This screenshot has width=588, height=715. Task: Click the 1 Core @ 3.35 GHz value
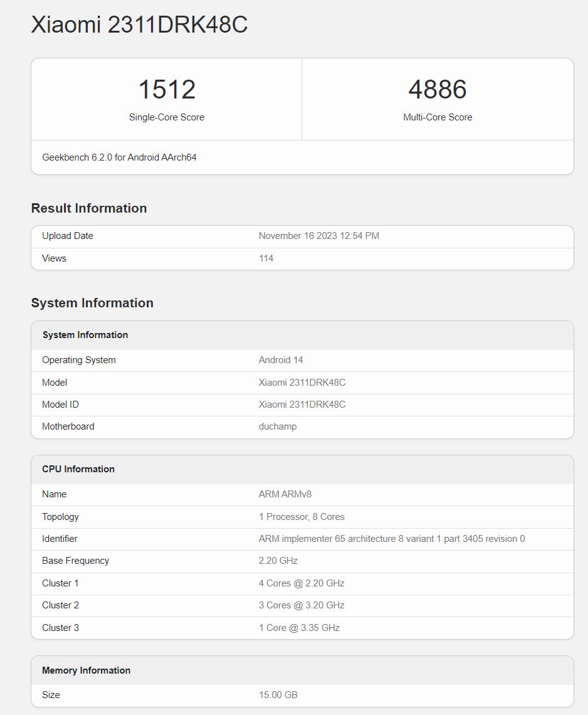click(x=300, y=627)
